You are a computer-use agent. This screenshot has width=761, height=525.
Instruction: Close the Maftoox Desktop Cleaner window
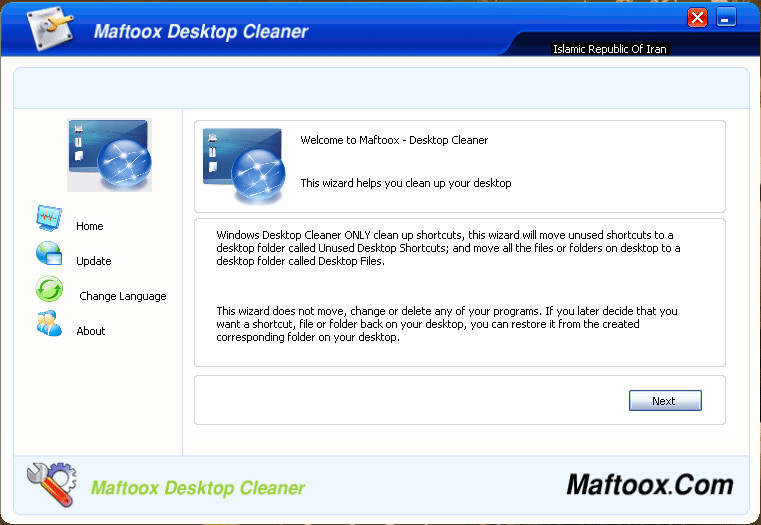(x=697, y=18)
